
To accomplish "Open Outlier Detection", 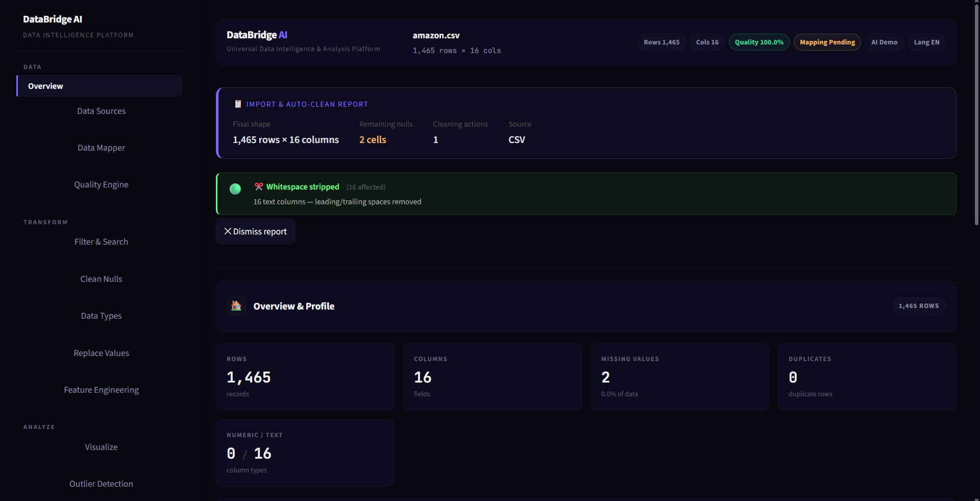I will coord(101,484).
